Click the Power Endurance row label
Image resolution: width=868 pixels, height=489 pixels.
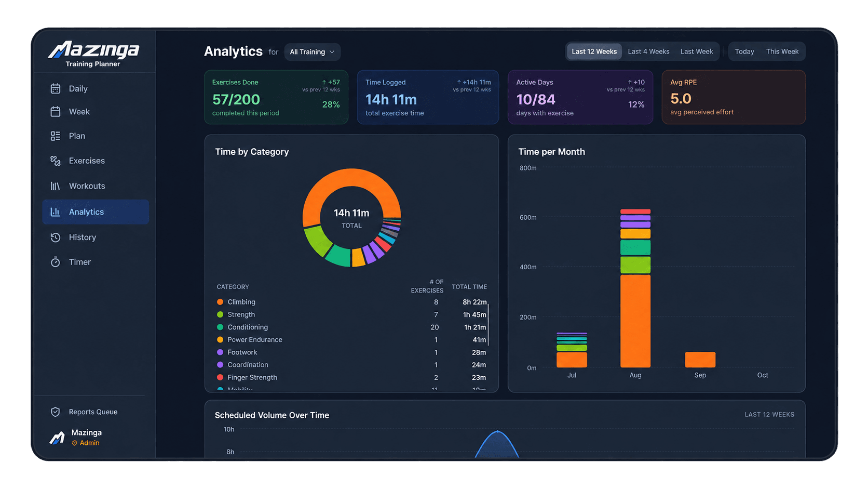click(255, 340)
